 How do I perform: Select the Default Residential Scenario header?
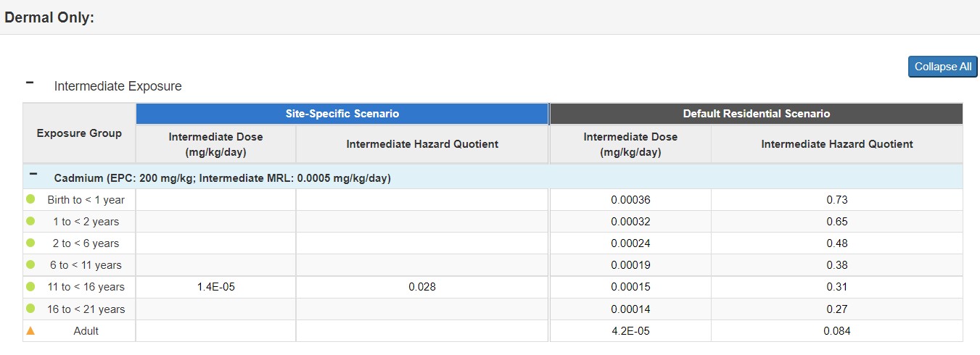[x=756, y=114]
